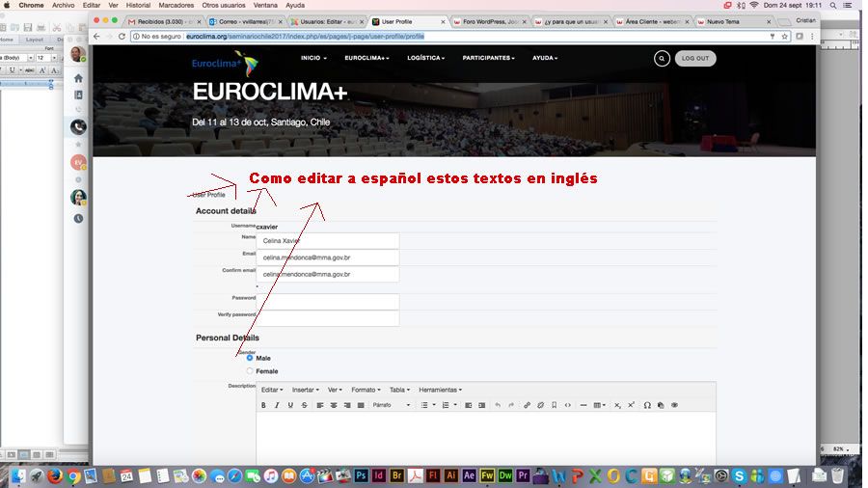Align text right in Description editor
This screenshot has height=488, width=868.
click(x=347, y=405)
